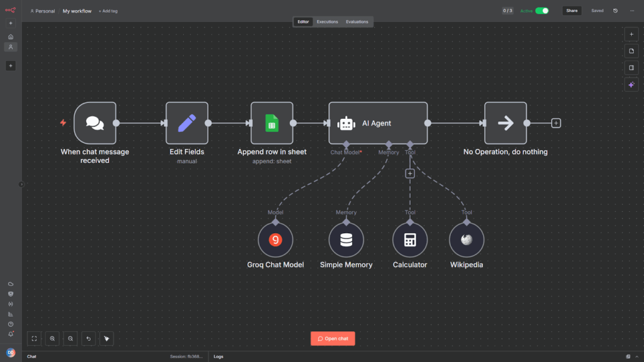Select the Calculator tool node
644x362 pixels.
[410, 239]
